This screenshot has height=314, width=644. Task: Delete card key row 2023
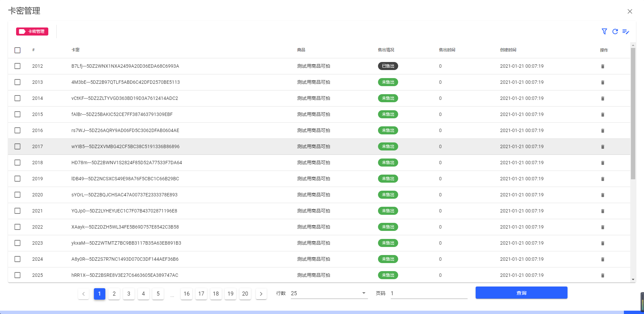tap(603, 243)
